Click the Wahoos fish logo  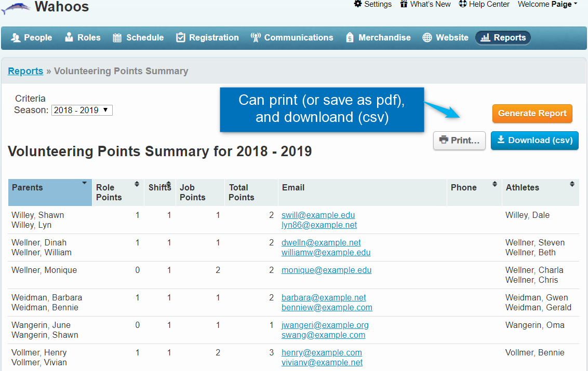click(16, 7)
